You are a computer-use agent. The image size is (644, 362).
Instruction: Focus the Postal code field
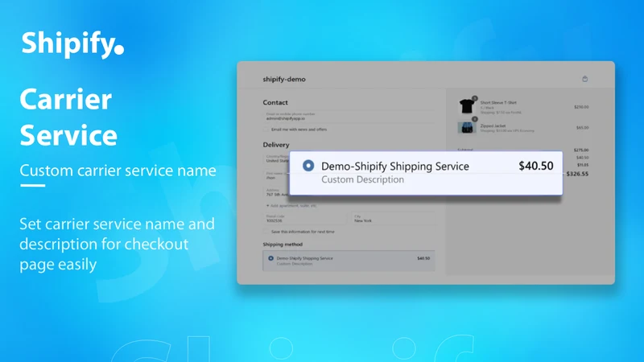point(304,218)
